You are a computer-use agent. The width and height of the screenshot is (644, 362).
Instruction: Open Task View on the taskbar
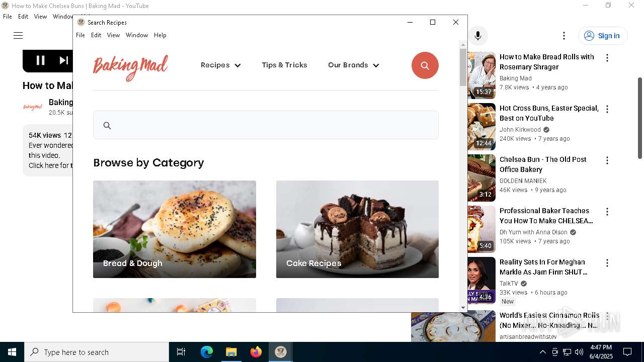coord(181,352)
